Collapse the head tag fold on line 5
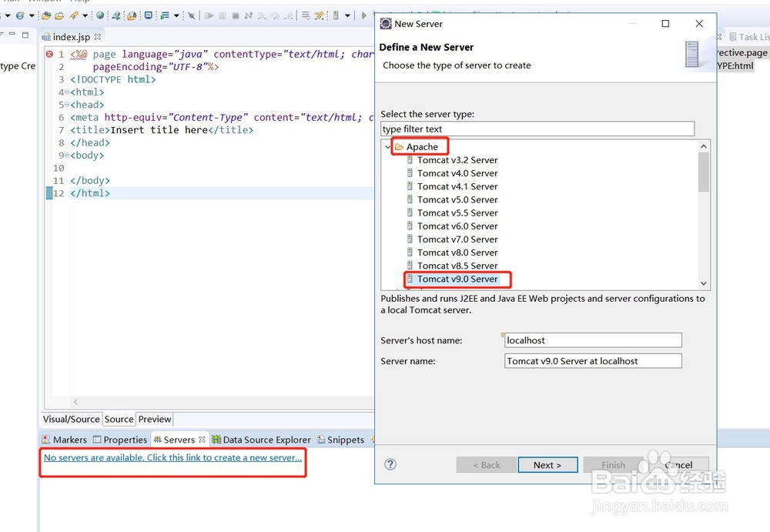770x532 pixels. tap(67, 105)
